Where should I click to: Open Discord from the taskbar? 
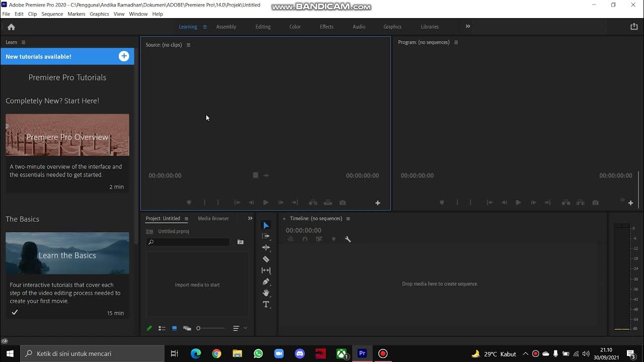pos(300,353)
